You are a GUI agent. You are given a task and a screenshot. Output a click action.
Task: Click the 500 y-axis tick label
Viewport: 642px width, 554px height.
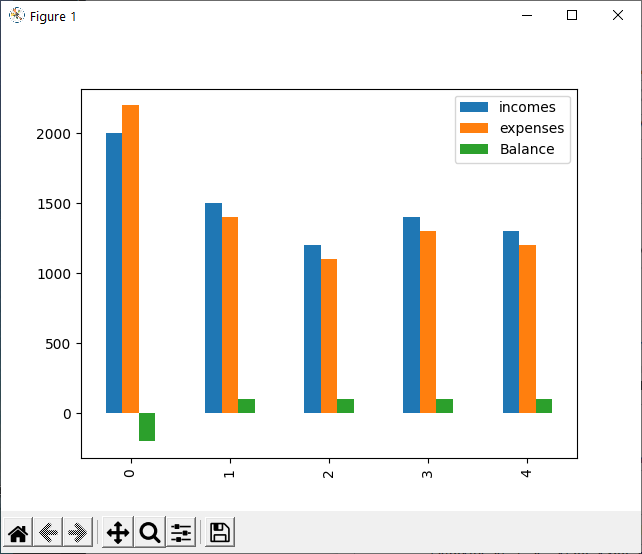(x=58, y=344)
